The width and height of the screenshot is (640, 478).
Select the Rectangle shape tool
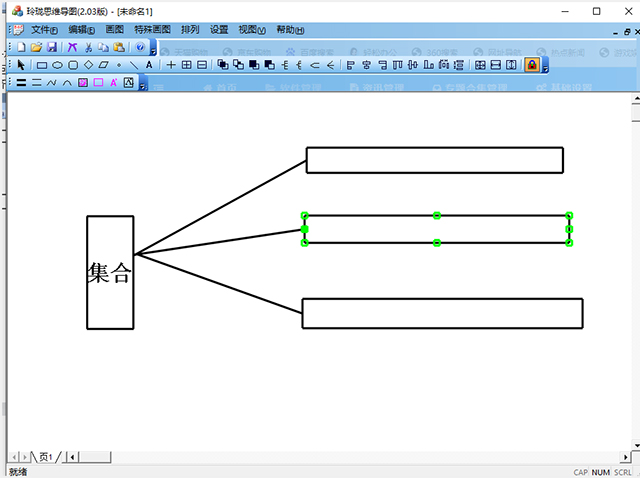(x=42, y=65)
